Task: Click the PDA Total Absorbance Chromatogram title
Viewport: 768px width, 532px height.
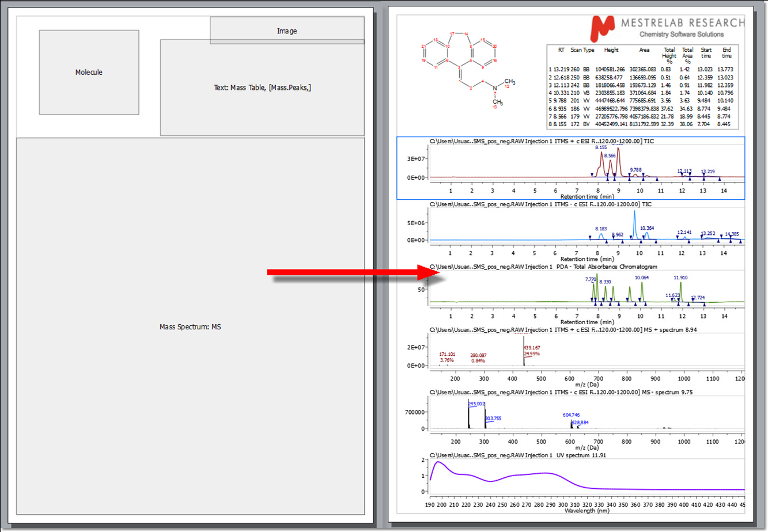Action: (543, 267)
